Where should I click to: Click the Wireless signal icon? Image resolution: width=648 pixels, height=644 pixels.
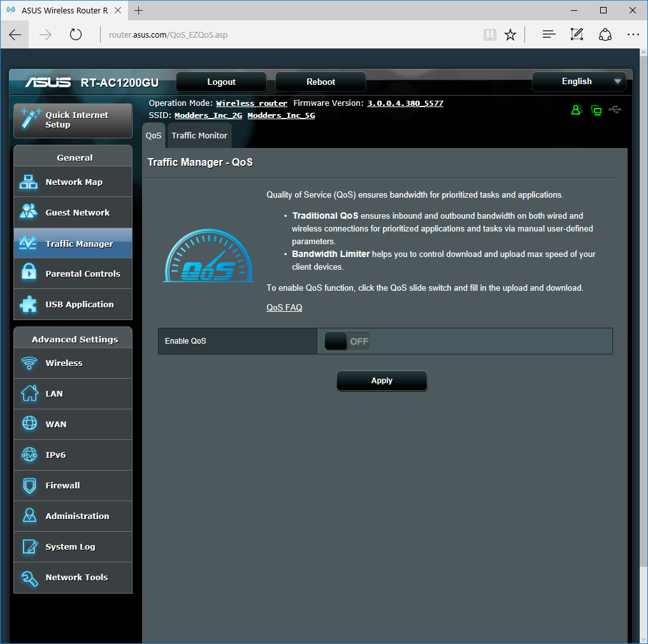coord(29,363)
